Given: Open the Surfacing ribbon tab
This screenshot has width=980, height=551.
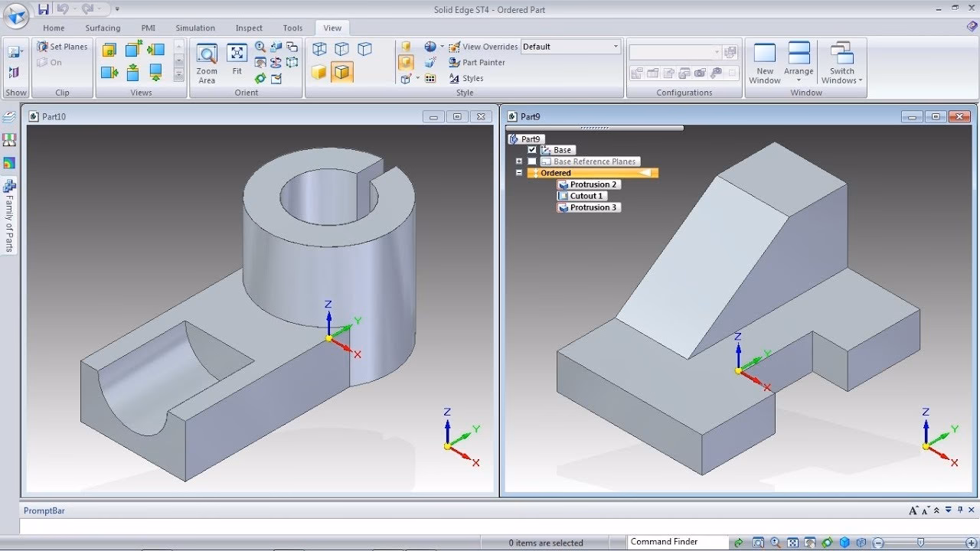Looking at the screenshot, I should pos(102,28).
